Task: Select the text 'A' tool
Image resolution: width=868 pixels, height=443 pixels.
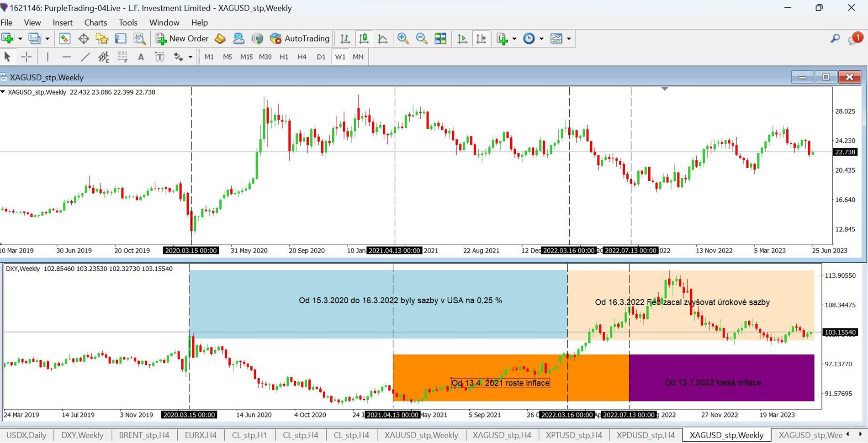Action: pos(141,57)
